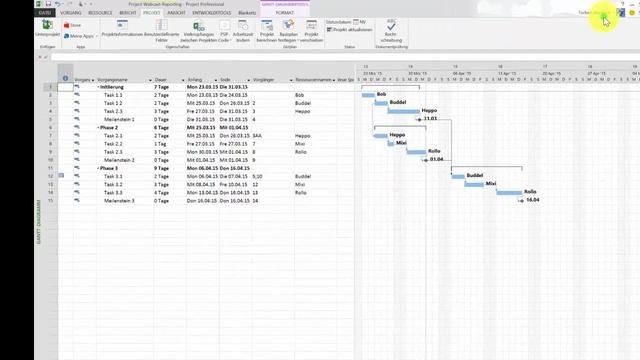Viewport: 640px width, 360px height.
Task: Switch to the BERICHT ribbon tab
Action: (128, 13)
